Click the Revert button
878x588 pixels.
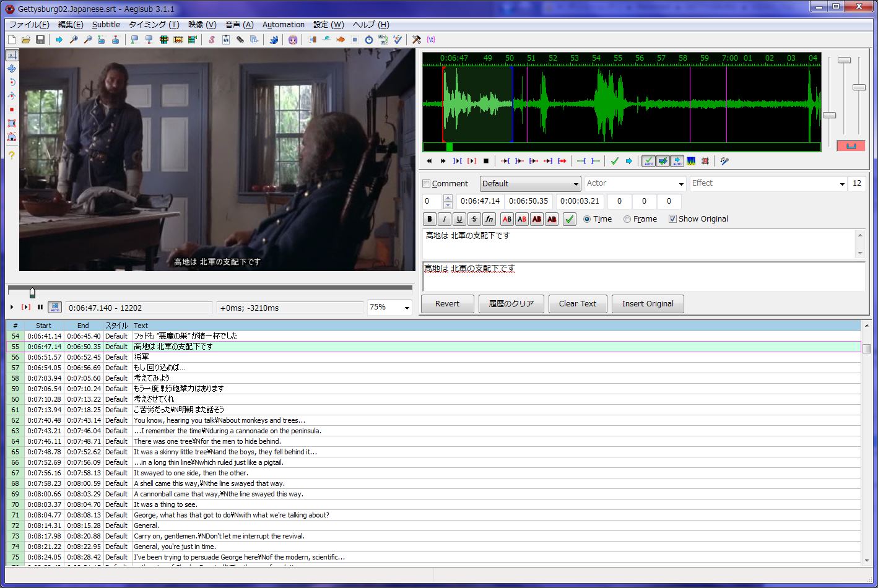(447, 304)
